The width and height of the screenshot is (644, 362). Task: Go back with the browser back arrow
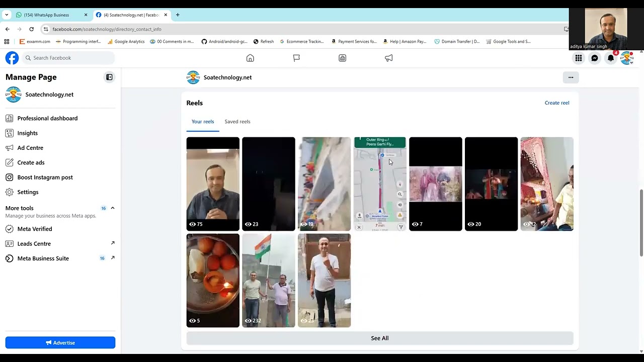(7, 29)
